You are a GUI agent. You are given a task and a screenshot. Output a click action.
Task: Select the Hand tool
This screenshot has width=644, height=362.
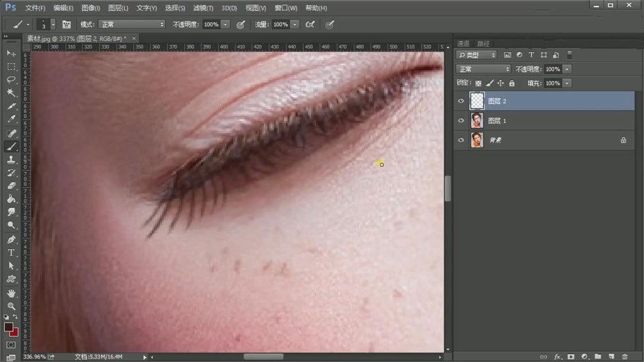pos(11,292)
